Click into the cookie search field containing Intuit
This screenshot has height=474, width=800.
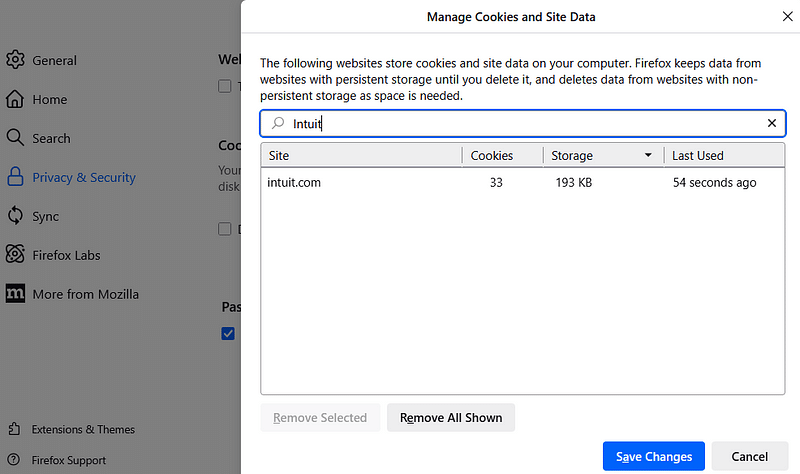[523, 123]
